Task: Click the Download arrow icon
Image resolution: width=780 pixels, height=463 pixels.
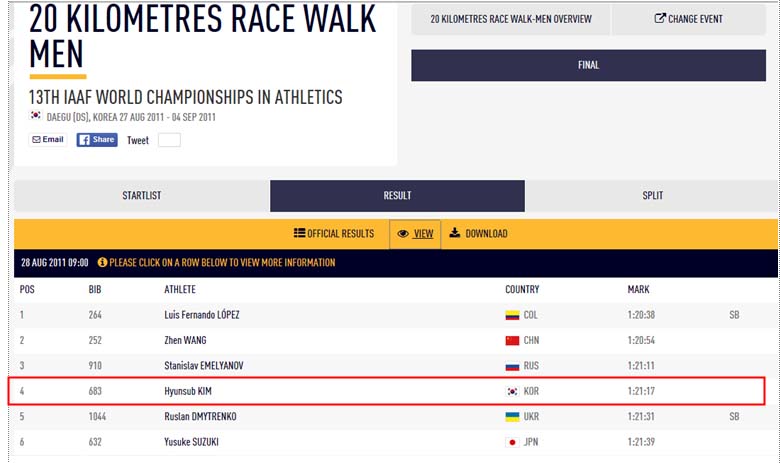Action: (x=455, y=233)
